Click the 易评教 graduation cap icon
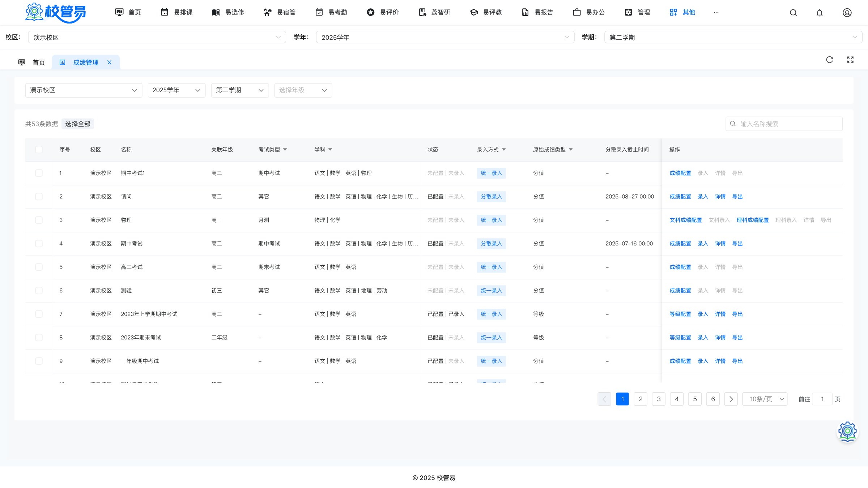 474,12
